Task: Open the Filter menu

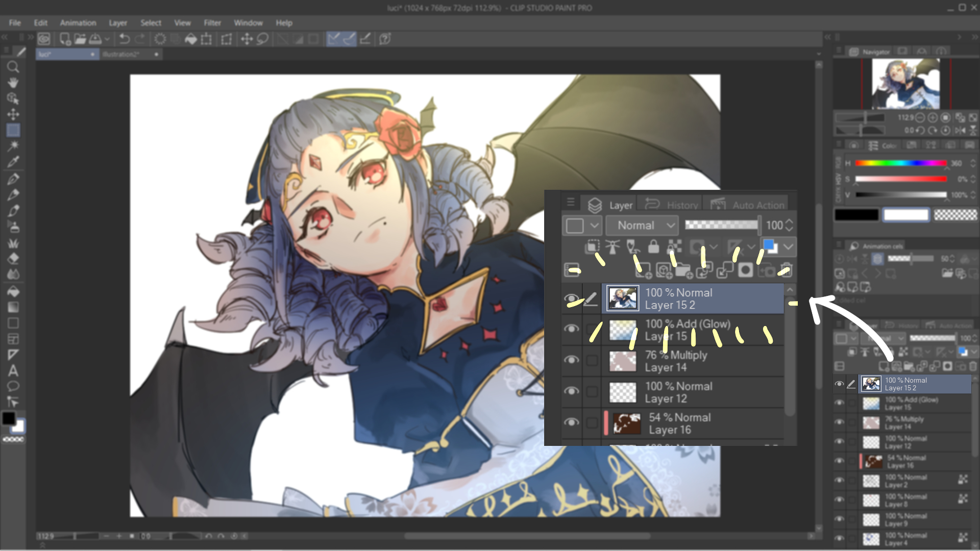Action: pyautogui.click(x=212, y=23)
